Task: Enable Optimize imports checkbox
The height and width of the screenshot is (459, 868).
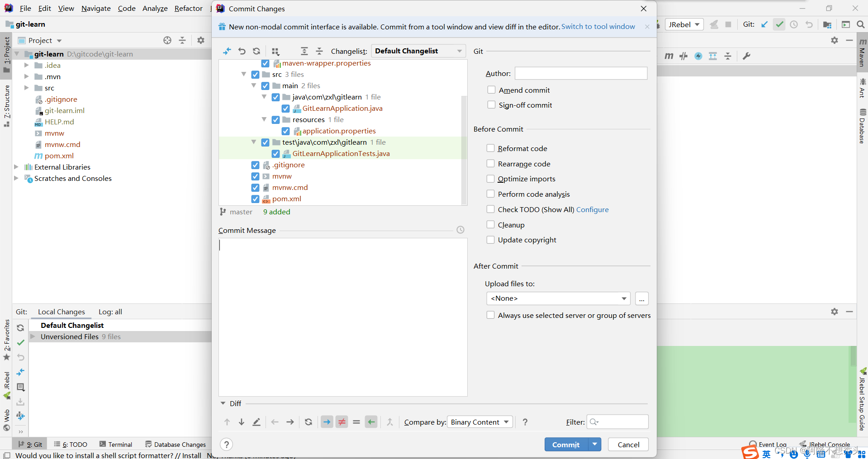Action: (x=490, y=179)
